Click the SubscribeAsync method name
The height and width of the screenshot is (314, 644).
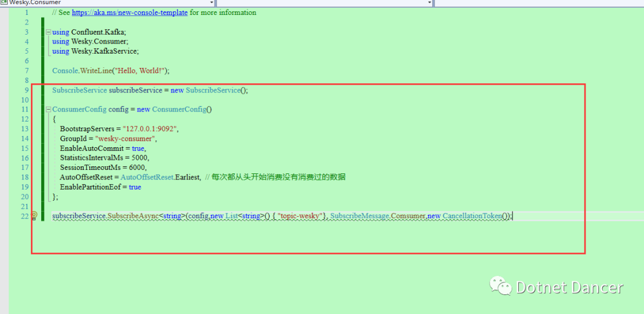134,216
